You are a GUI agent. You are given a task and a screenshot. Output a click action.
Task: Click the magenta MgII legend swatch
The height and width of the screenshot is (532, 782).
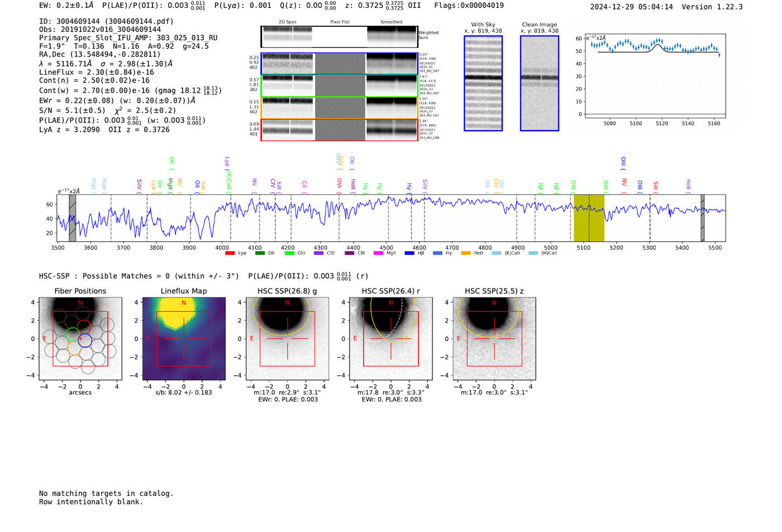[x=378, y=253]
